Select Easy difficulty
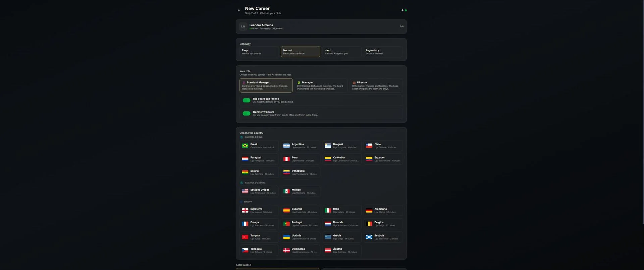The height and width of the screenshot is (270, 644). pos(259,52)
